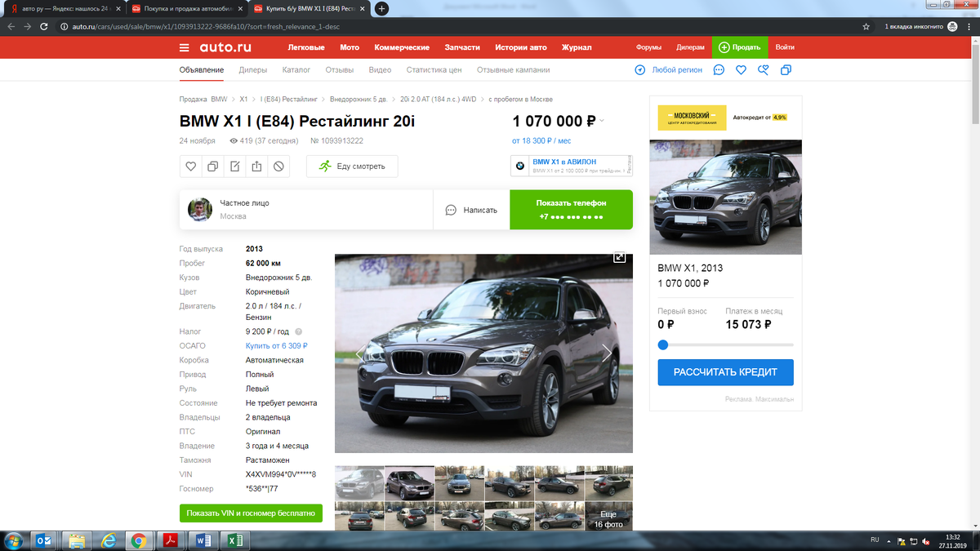Open the Ещё 16 фото thumbnail
The height and width of the screenshot is (551, 980).
pos(608,516)
